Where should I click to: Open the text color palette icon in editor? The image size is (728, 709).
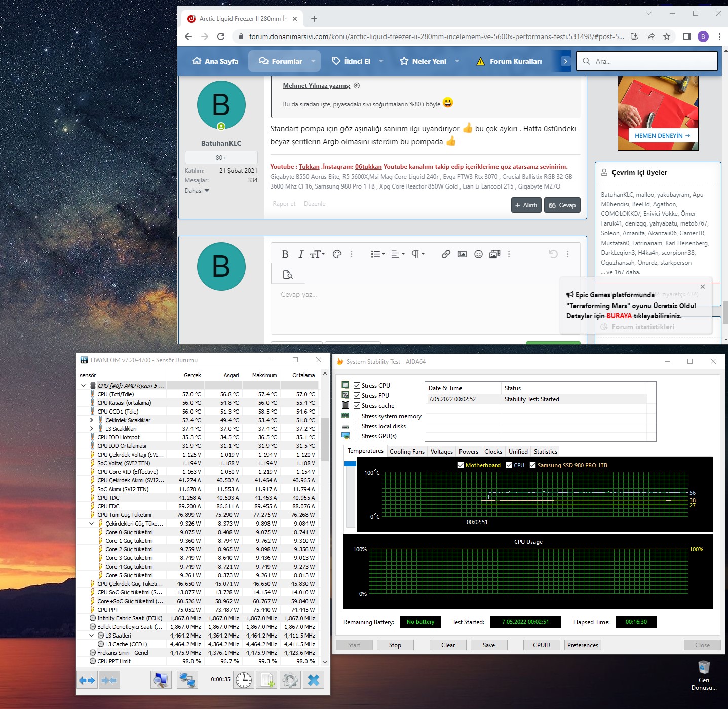tap(337, 254)
